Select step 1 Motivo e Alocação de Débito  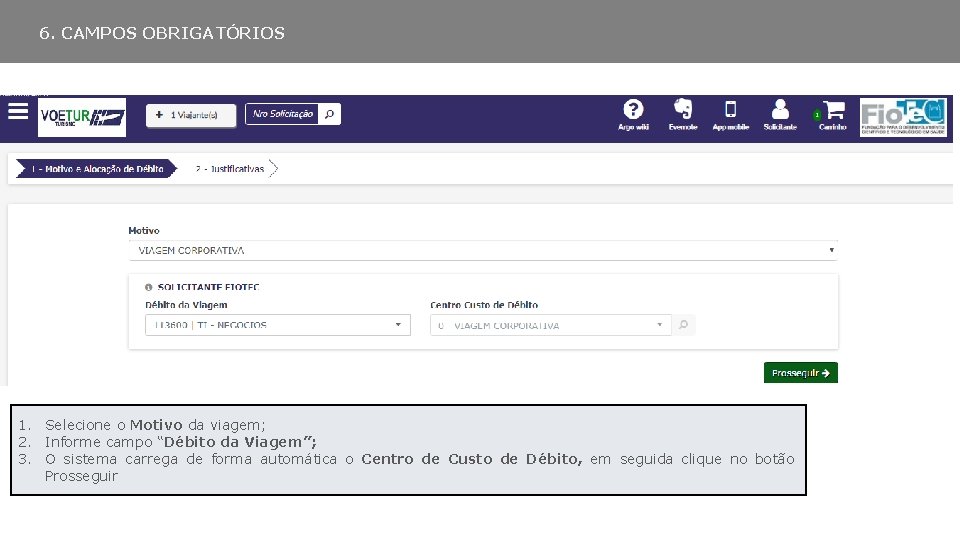point(97,168)
